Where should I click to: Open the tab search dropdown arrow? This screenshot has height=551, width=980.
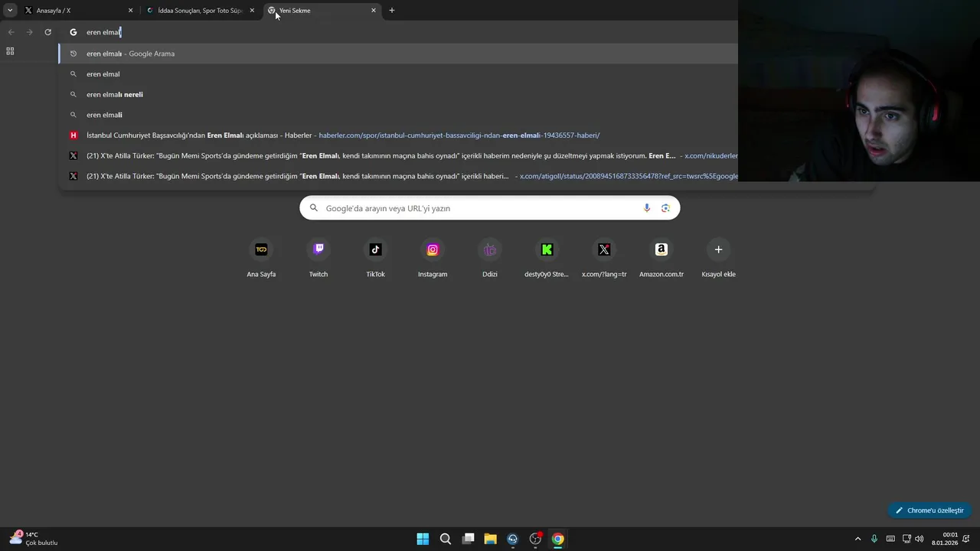pyautogui.click(x=10, y=11)
